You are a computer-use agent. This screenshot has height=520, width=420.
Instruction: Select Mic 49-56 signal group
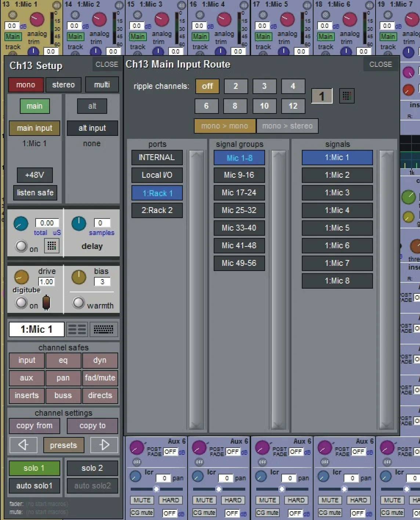[239, 263]
